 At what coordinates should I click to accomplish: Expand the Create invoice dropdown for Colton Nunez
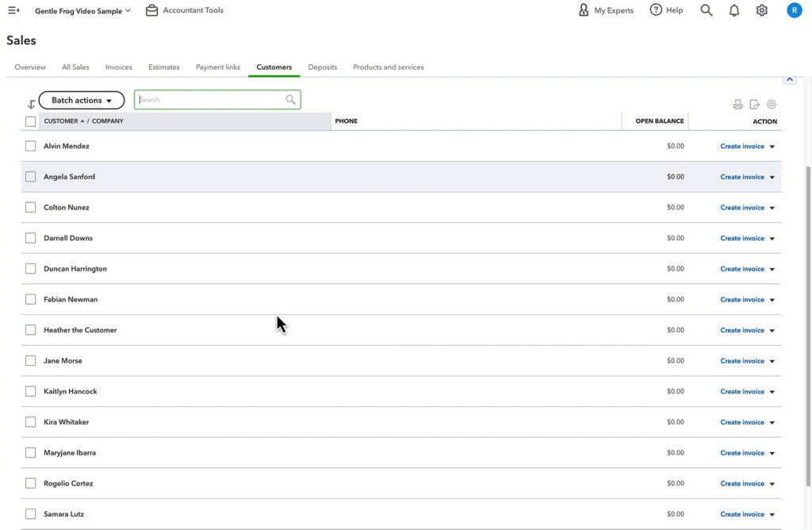pos(773,207)
